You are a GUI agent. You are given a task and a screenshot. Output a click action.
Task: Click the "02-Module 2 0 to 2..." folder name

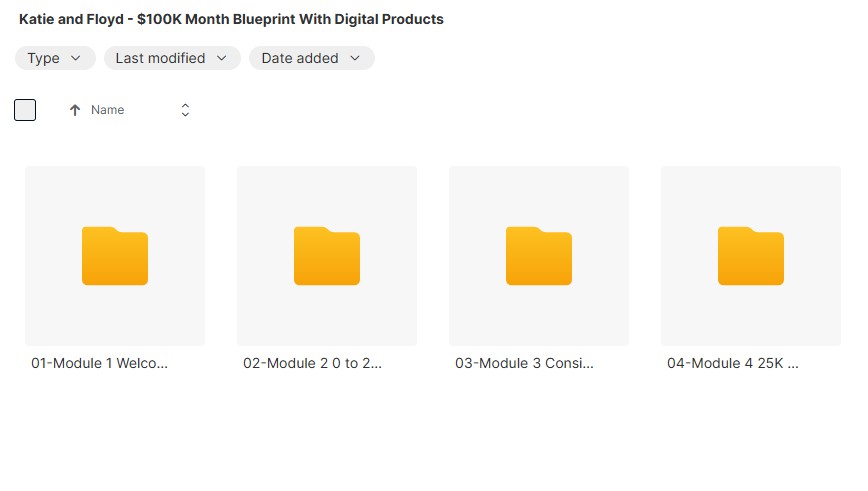point(312,364)
